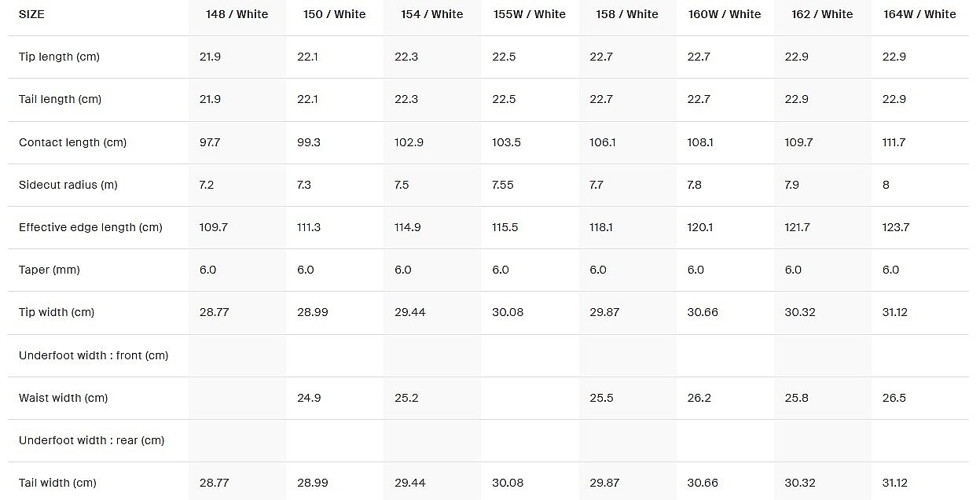Select the Tip width (cm) row label

tap(57, 312)
